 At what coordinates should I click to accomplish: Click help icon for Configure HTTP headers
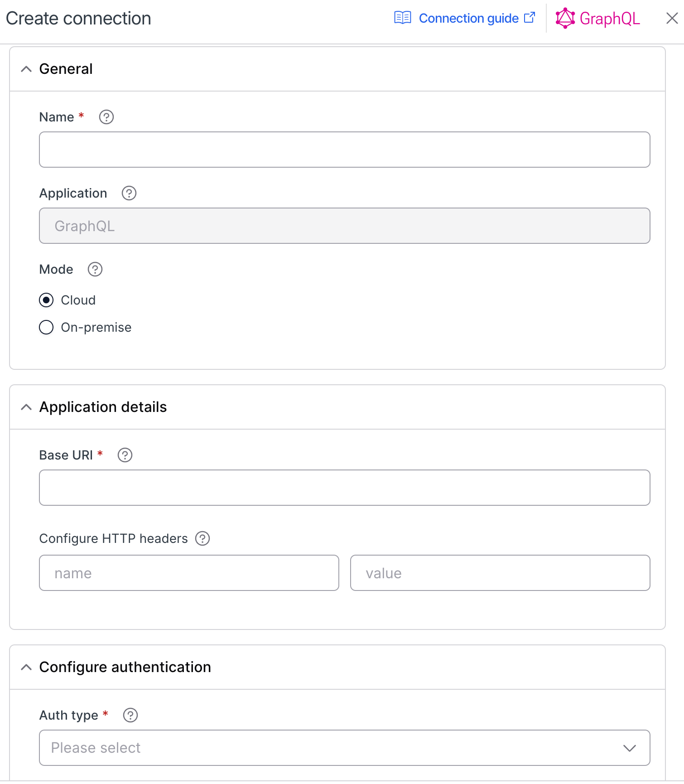click(x=202, y=538)
